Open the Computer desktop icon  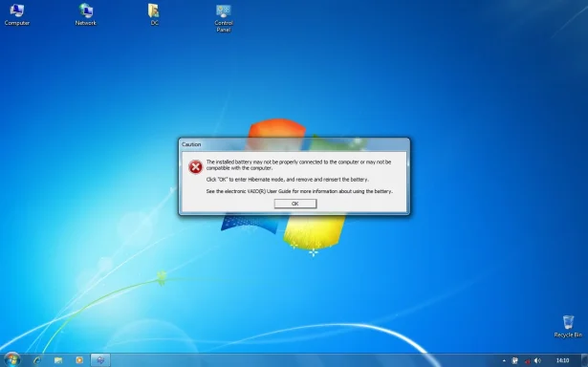17,15
